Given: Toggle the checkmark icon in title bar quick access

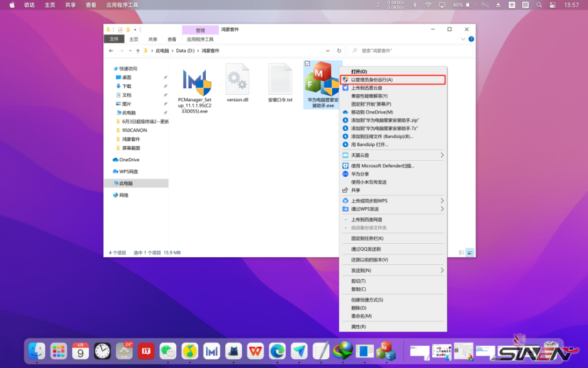Looking at the screenshot, I should click(x=120, y=29).
